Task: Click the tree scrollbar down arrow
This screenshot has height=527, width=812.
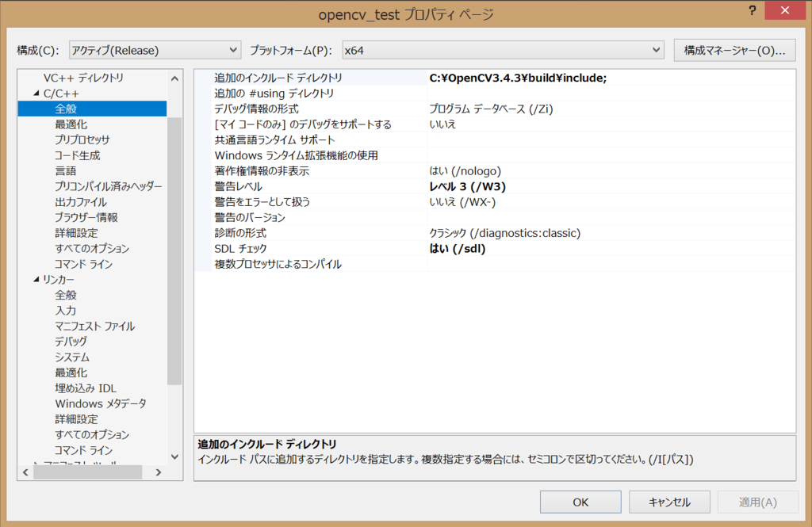Action: click(174, 455)
